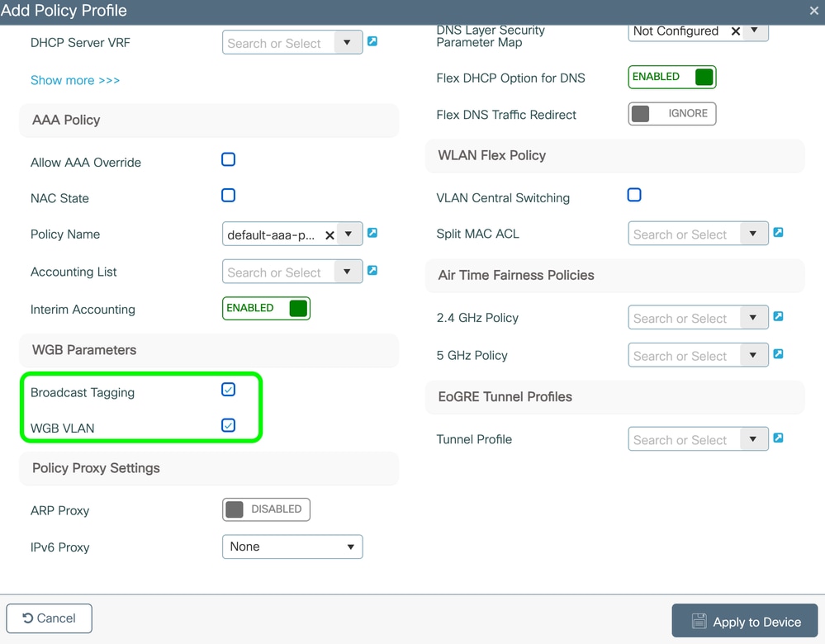Viewport: 825px width, 644px height.
Task: Open DHCP Server VRF external link icon
Action: tap(372, 41)
